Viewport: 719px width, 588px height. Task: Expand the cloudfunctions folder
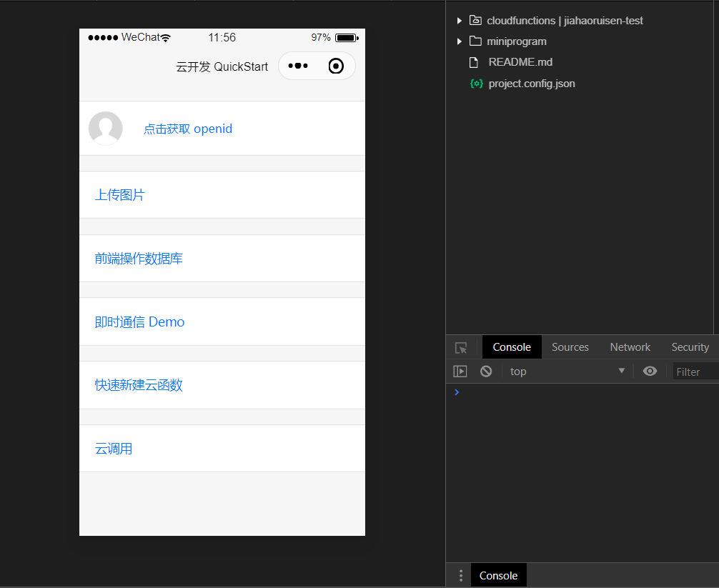tap(460, 20)
